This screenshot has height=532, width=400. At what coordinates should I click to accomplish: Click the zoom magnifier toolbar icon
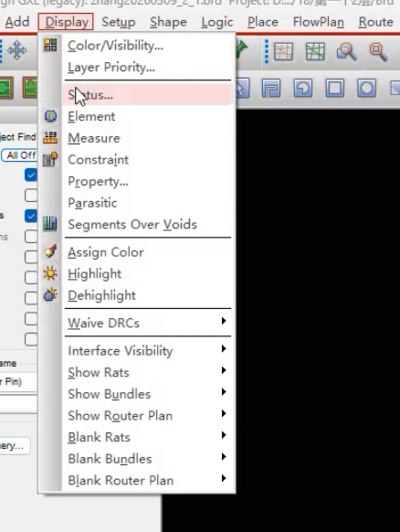(x=346, y=52)
